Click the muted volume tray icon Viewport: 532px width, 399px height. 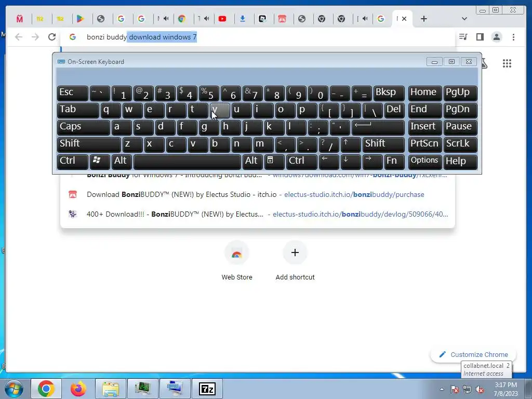tap(480, 389)
